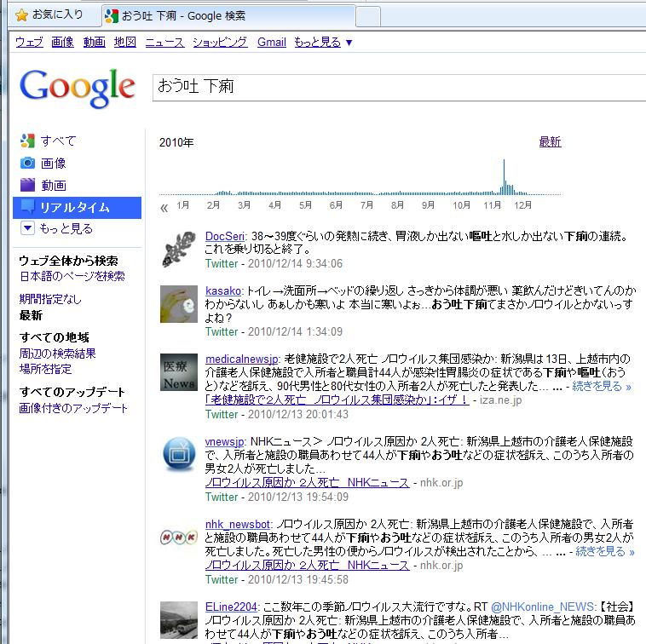Open kasako's avatar thumbnail
Viewport: 646px width, 644px height.
(x=179, y=304)
